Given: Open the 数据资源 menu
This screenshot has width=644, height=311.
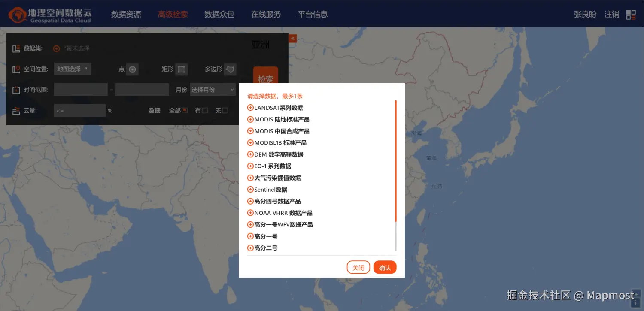Looking at the screenshot, I should click(x=126, y=15).
